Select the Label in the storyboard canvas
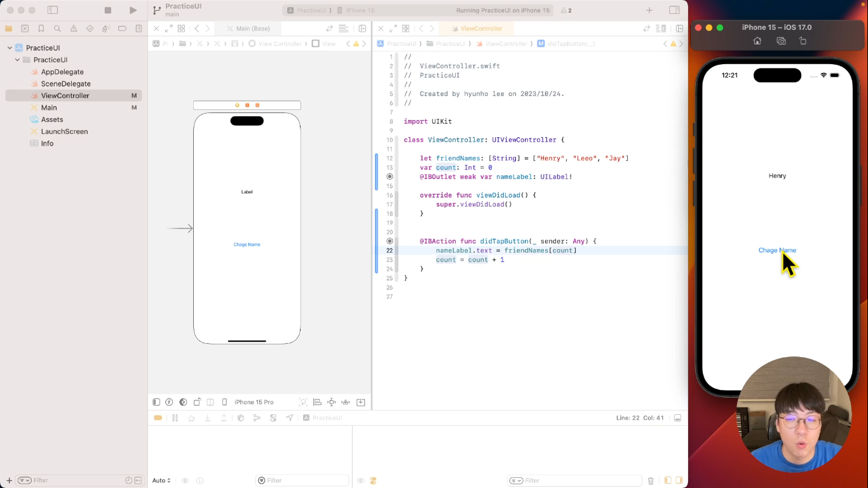Image resolution: width=868 pixels, height=488 pixels. coord(247,192)
